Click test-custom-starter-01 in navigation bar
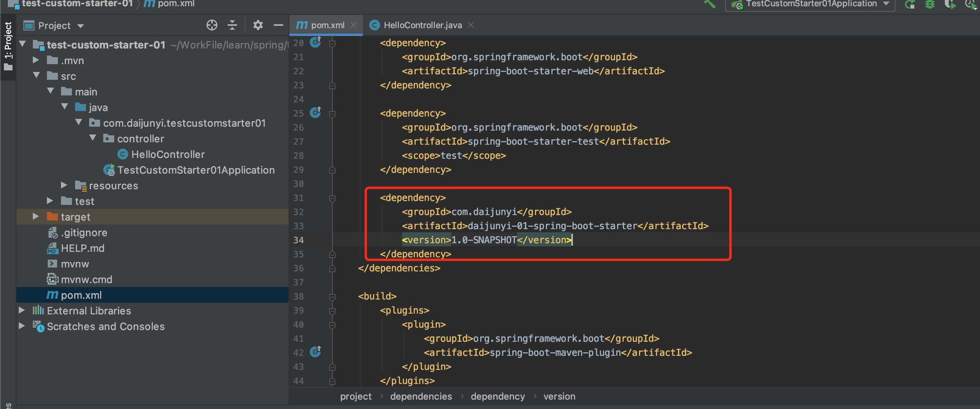980x409 pixels. 77,4
